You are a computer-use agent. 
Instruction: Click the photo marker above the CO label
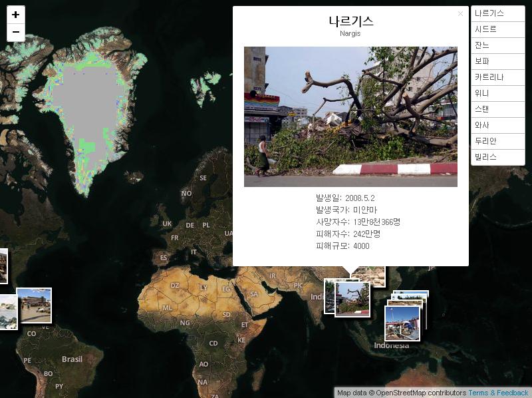pyautogui.click(x=34, y=305)
